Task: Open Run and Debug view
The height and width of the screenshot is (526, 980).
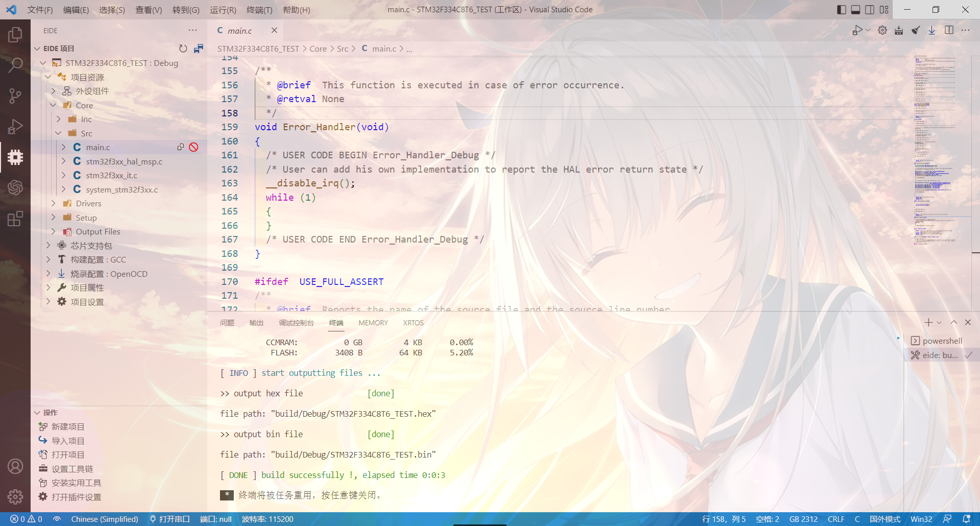Action: pos(15,126)
